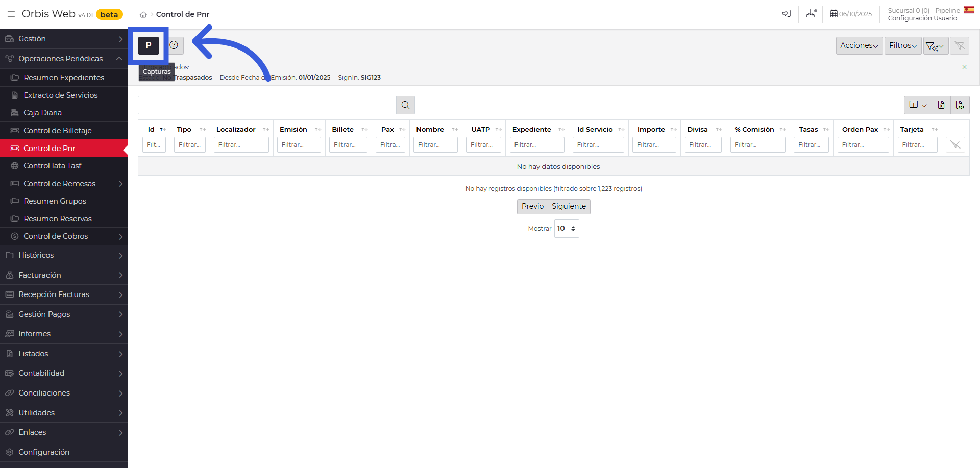Focus the Nombre column filter field
Screen dimensions: 980x468
pos(435,145)
